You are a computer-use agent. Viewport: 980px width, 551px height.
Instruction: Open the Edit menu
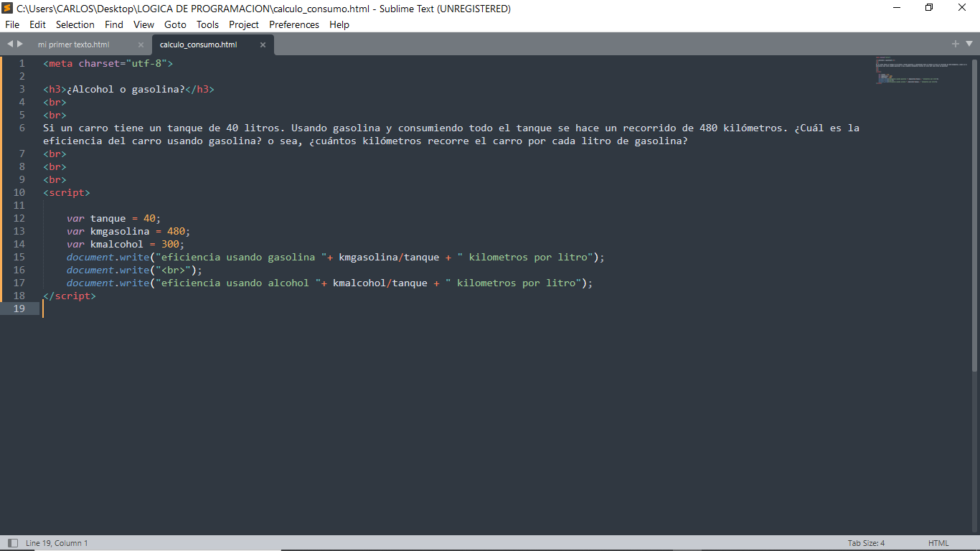tap(37, 24)
